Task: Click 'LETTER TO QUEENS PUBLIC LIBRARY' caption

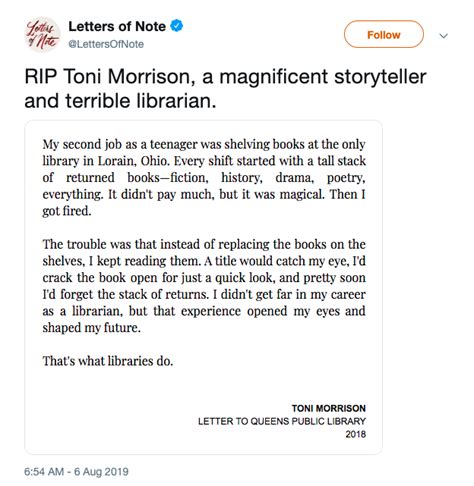Action: 282,421
